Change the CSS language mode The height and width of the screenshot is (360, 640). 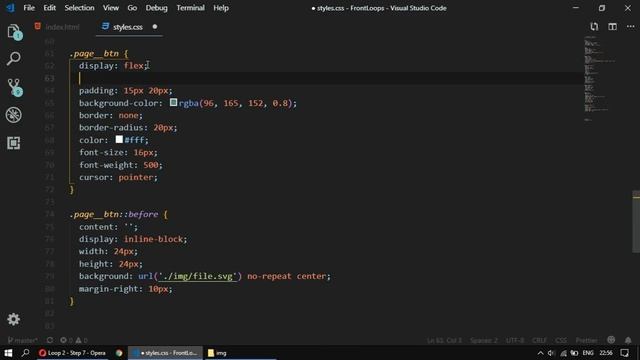(561, 340)
